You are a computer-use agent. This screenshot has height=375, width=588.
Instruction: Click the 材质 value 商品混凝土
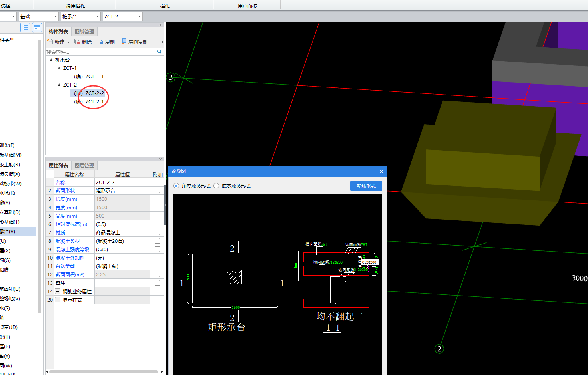pyautogui.click(x=122, y=232)
